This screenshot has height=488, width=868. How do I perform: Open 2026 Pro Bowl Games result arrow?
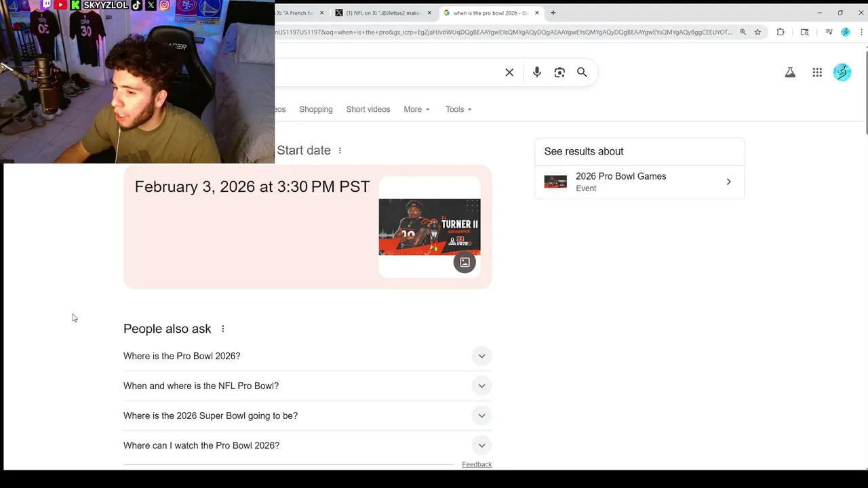pyautogui.click(x=728, y=182)
